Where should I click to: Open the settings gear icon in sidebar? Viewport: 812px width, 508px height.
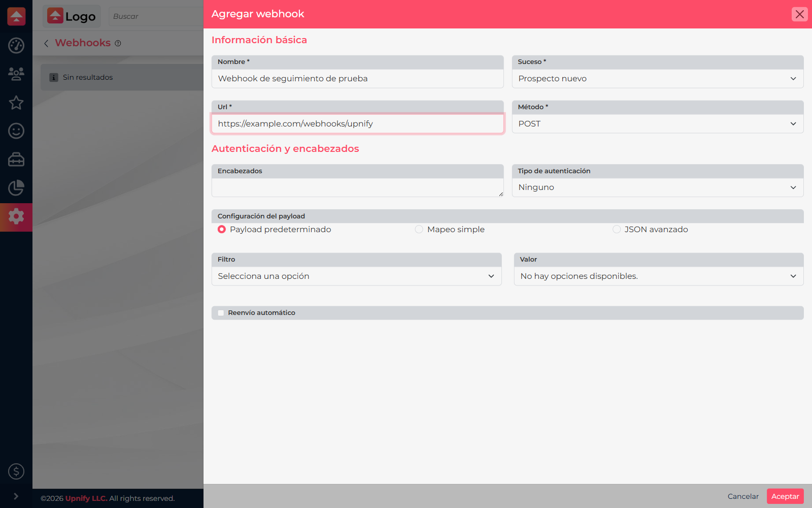(x=16, y=216)
